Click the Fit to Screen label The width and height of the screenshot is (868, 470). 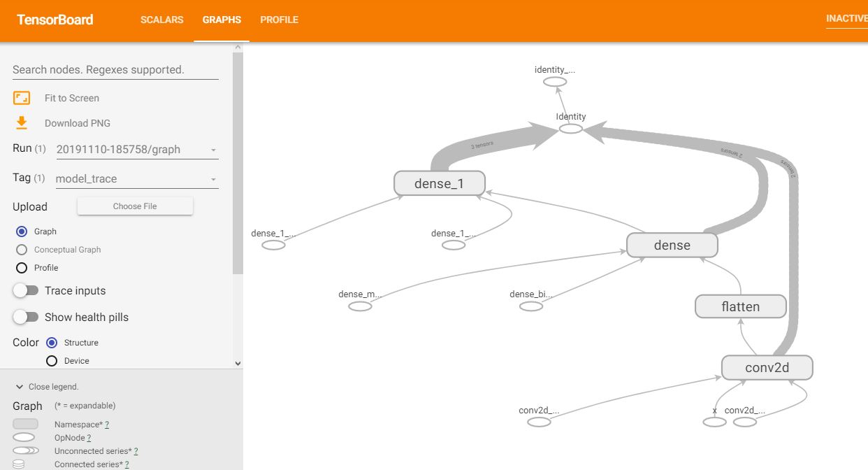click(x=72, y=98)
